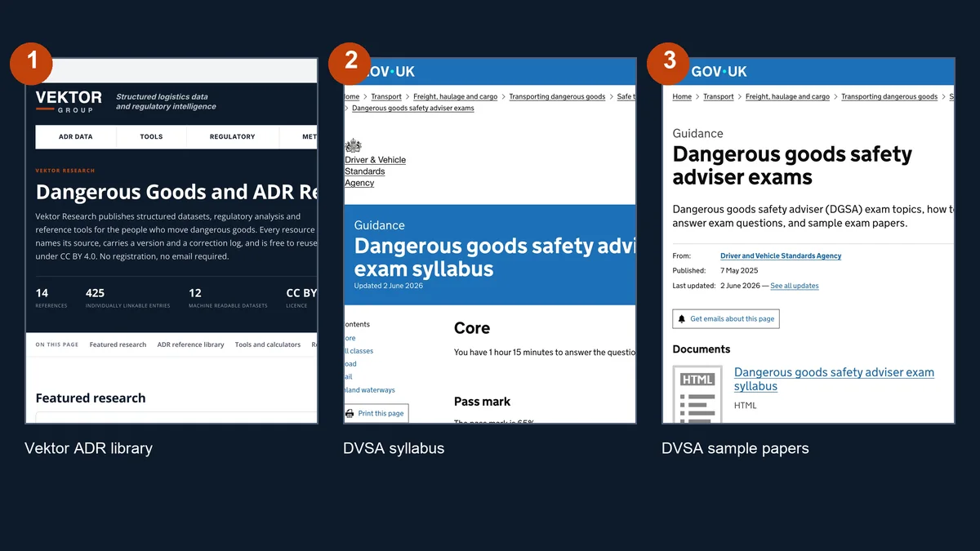Click Freight, haulage and cargo on exams page
This screenshot has width=980, height=551.
787,96
